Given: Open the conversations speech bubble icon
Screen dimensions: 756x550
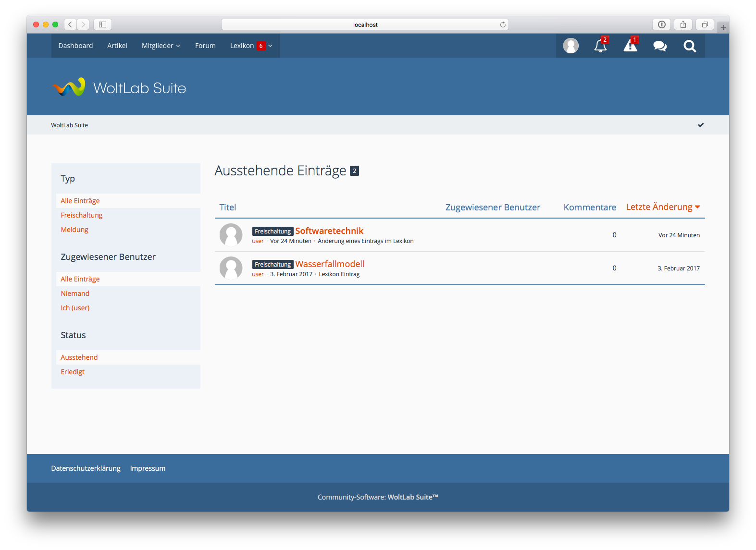Looking at the screenshot, I should 660,46.
